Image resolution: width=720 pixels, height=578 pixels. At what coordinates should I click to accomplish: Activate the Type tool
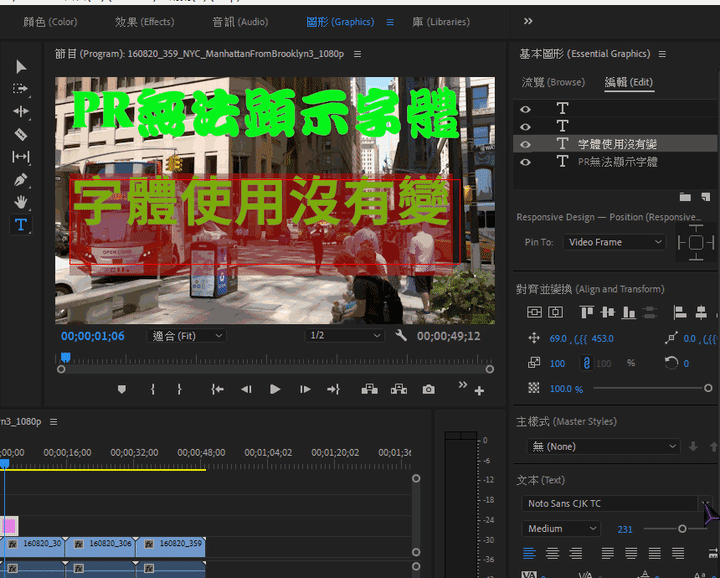21,225
